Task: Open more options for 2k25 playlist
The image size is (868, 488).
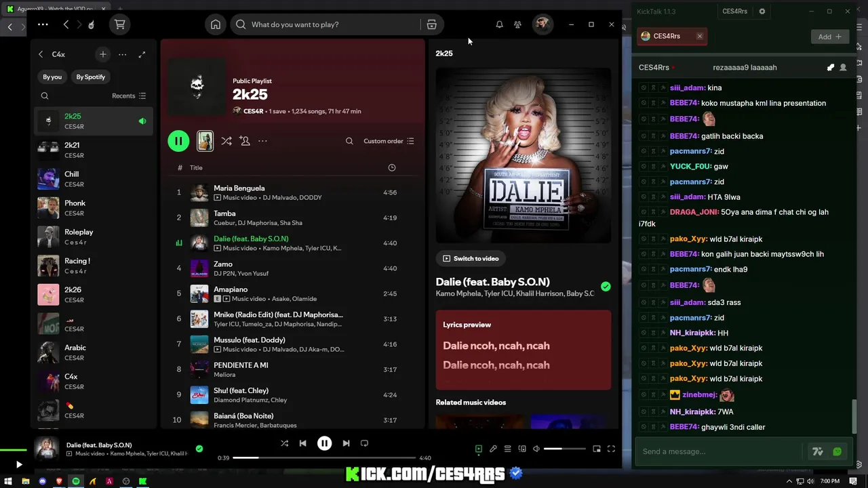Action: [x=262, y=141]
